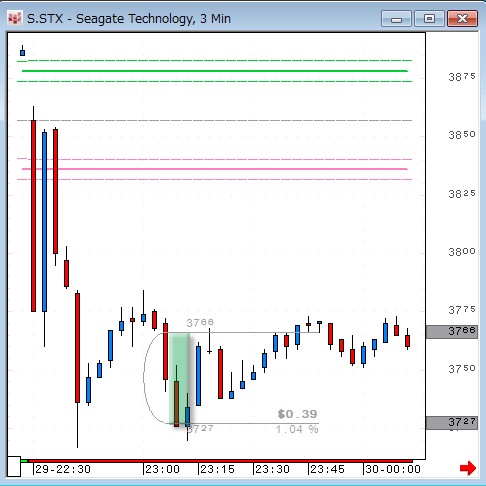Click the red horizontal time scrollbar
The height and width of the screenshot is (486, 486).
[x=220, y=461]
